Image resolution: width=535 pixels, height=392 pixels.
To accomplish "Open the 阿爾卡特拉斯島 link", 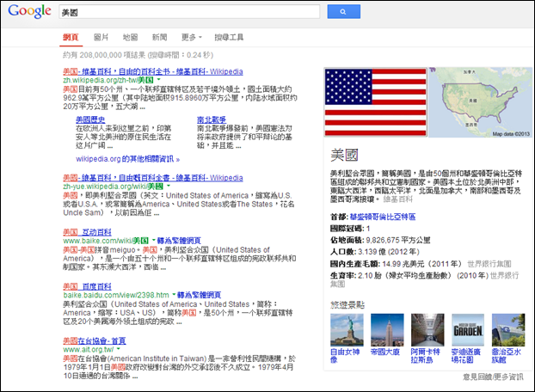I will [x=426, y=356].
